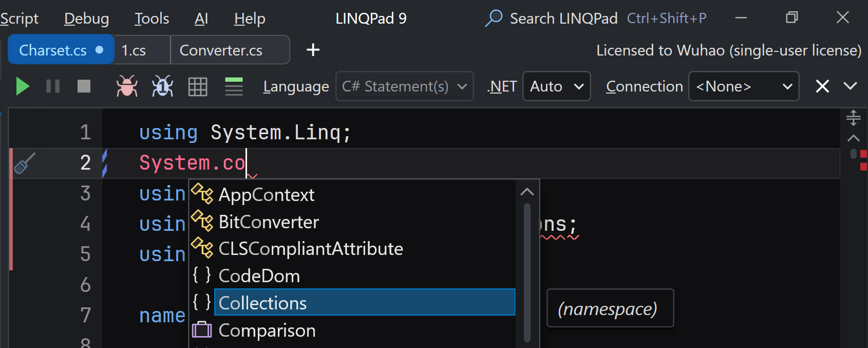The width and height of the screenshot is (868, 348).
Task: Expand the .NET version Auto dropdown
Action: (557, 86)
